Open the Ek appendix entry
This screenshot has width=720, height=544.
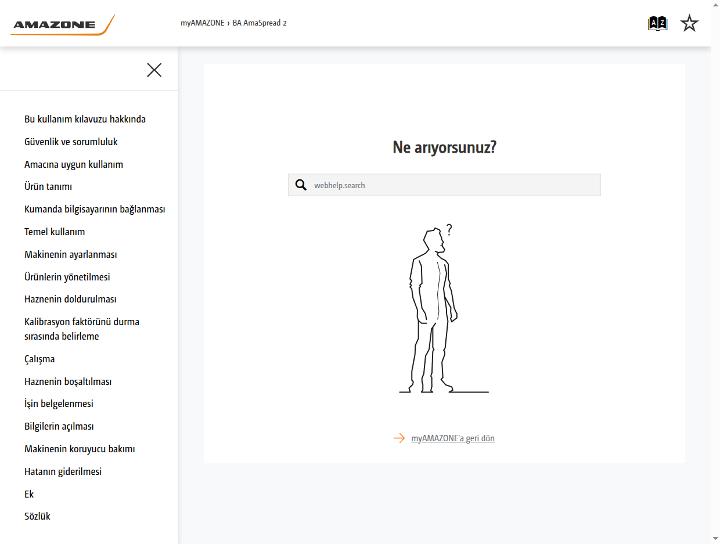[29, 494]
